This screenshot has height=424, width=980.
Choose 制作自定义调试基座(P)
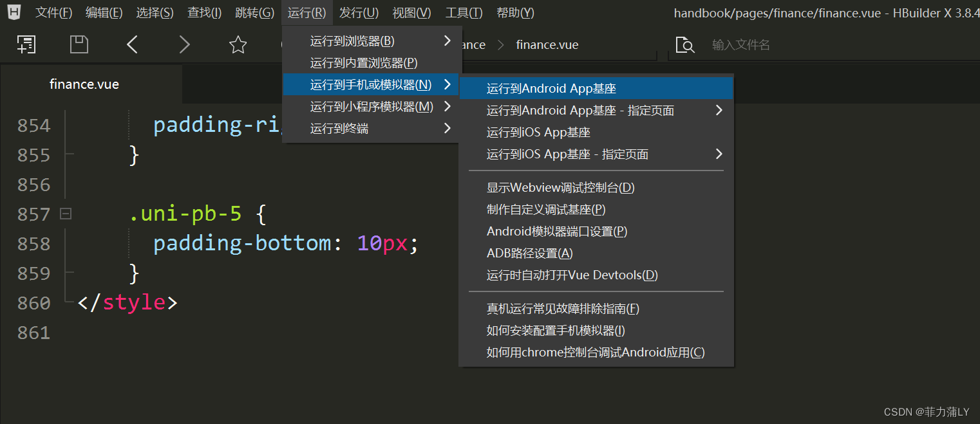[x=596, y=210]
